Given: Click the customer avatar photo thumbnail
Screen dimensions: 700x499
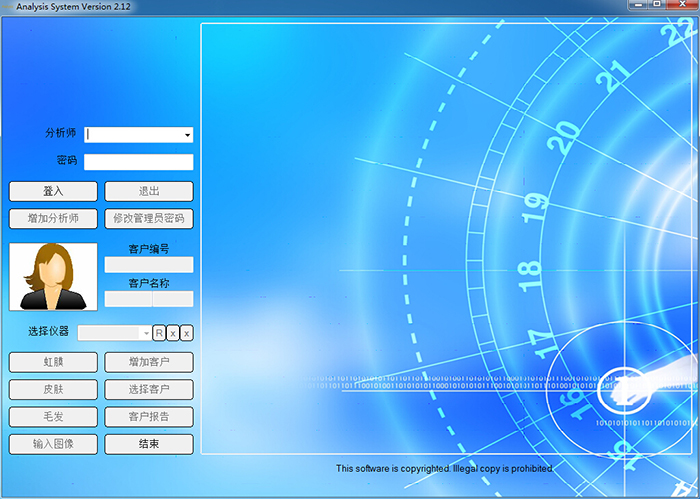Looking at the screenshot, I should click(53, 277).
